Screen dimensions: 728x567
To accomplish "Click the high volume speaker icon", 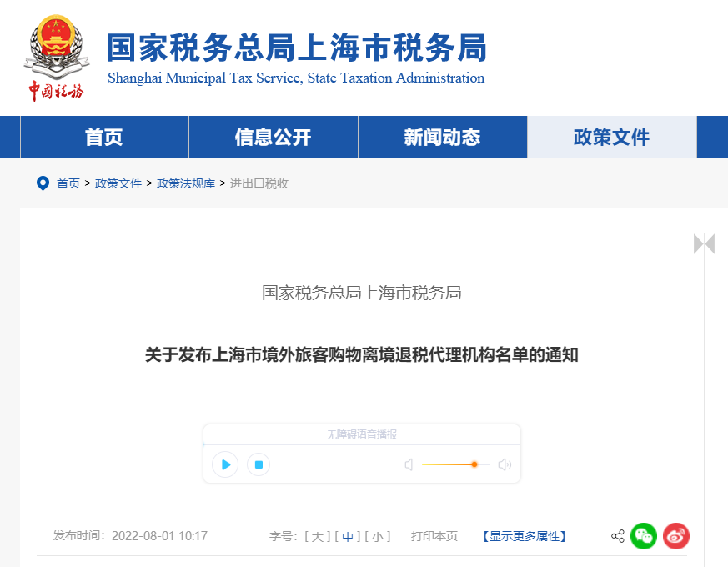I will click(505, 464).
